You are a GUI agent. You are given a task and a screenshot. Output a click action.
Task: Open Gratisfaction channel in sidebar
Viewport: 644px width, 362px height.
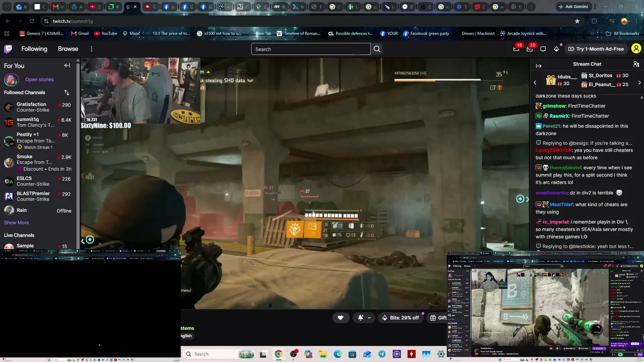click(x=38, y=107)
